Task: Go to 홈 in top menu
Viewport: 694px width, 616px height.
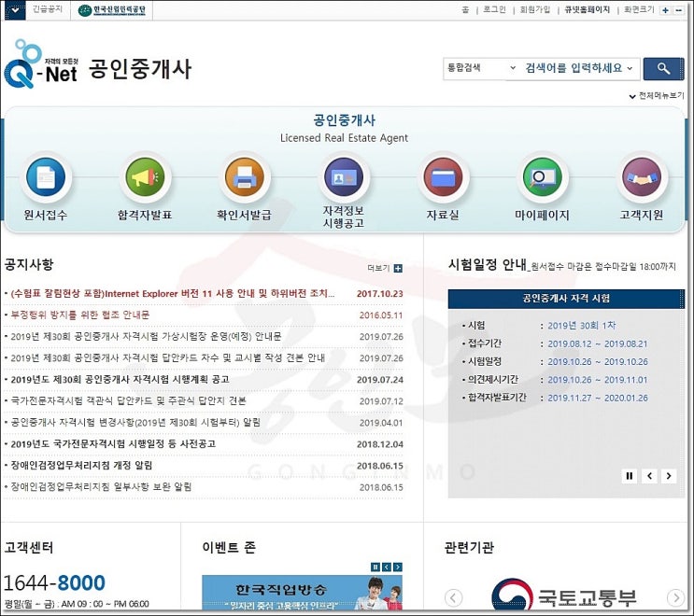Action: (465, 9)
